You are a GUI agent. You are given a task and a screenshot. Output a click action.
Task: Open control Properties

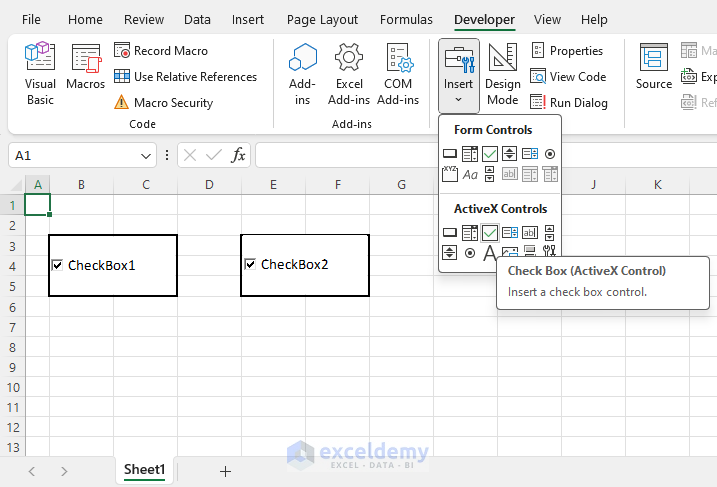567,51
